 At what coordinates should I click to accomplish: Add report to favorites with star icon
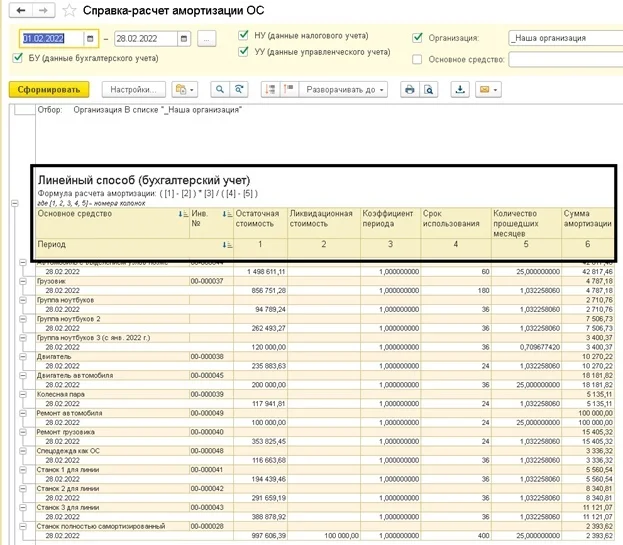pyautogui.click(x=68, y=10)
